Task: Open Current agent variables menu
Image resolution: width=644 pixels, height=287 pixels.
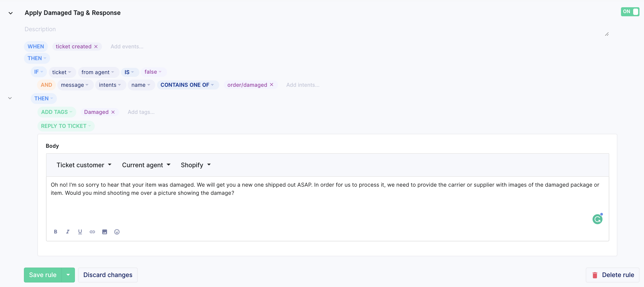Action: coord(146,165)
